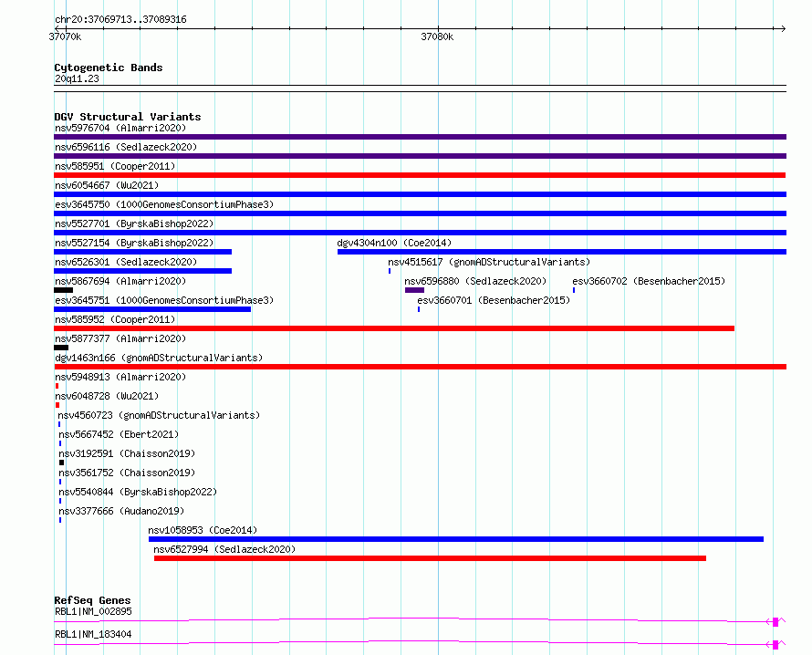
Task: Click the nsv6054667 (Wu2021) variant label
Action: pyautogui.click(x=107, y=185)
